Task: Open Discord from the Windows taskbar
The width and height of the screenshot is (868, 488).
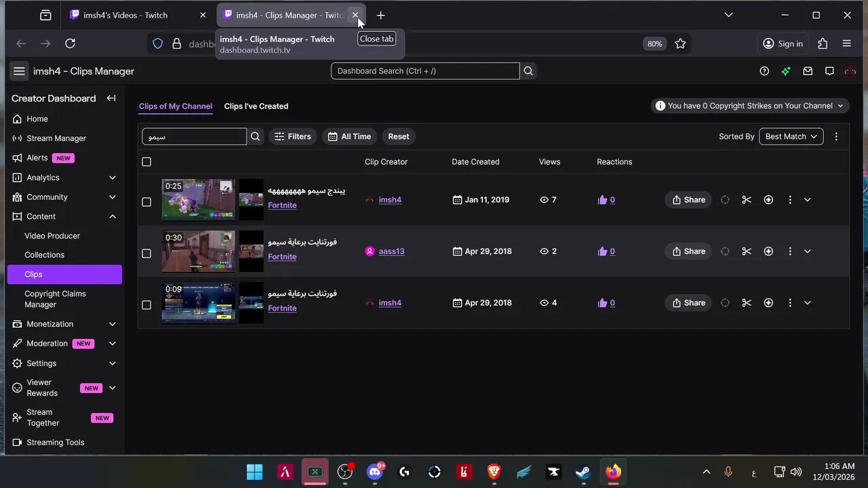Action: coord(374,472)
